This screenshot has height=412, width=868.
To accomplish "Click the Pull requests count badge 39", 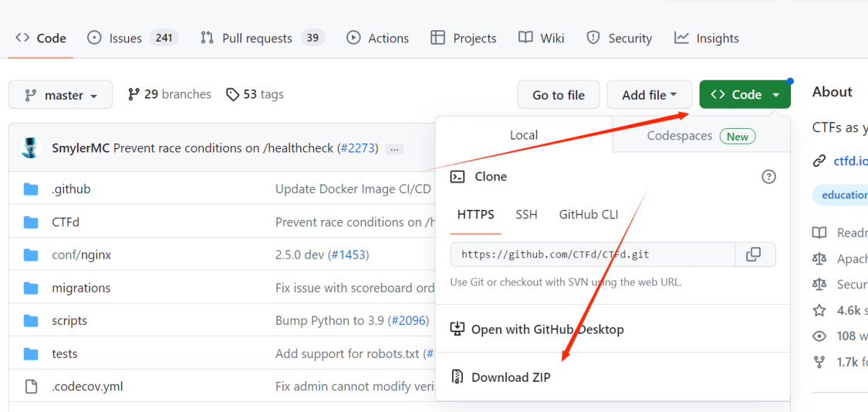I will [312, 38].
